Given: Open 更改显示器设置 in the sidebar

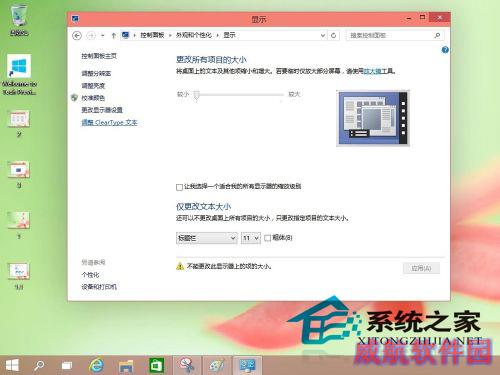Looking at the screenshot, I should [102, 110].
